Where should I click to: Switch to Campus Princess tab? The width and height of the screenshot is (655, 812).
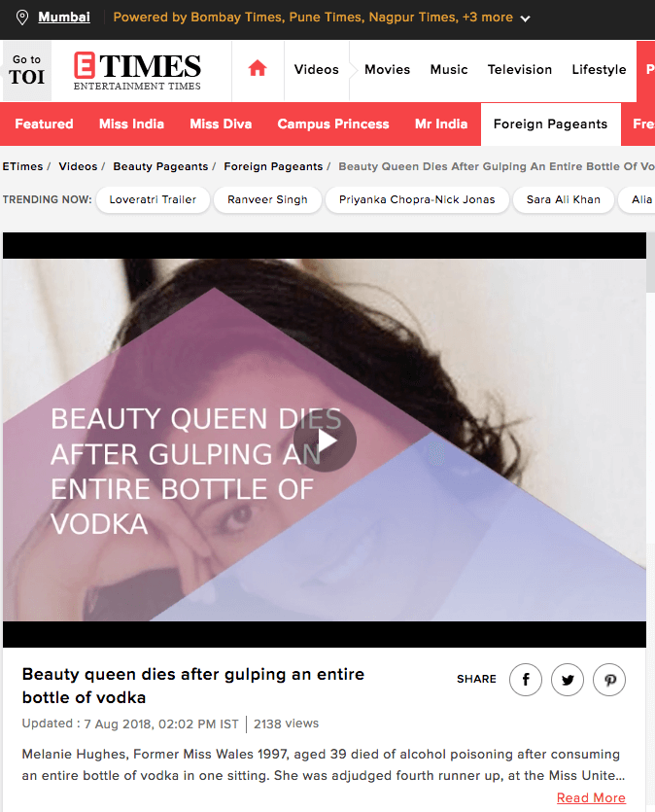click(x=333, y=124)
